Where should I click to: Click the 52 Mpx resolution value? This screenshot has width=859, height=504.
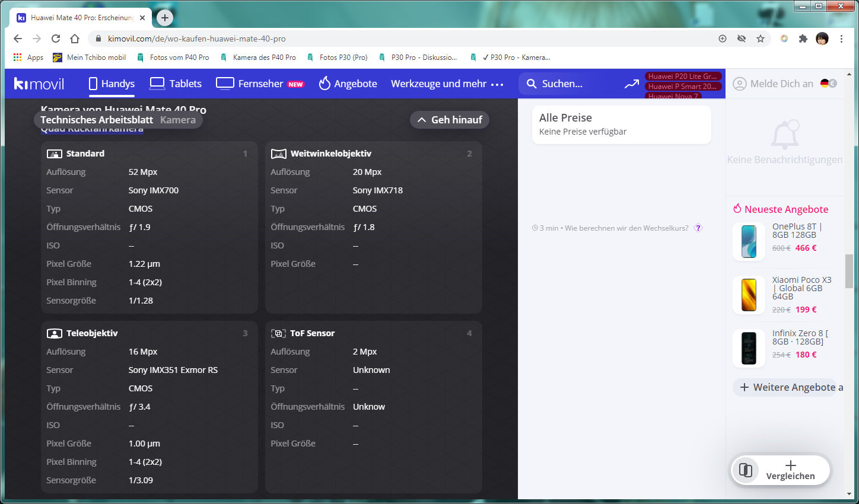(x=143, y=172)
